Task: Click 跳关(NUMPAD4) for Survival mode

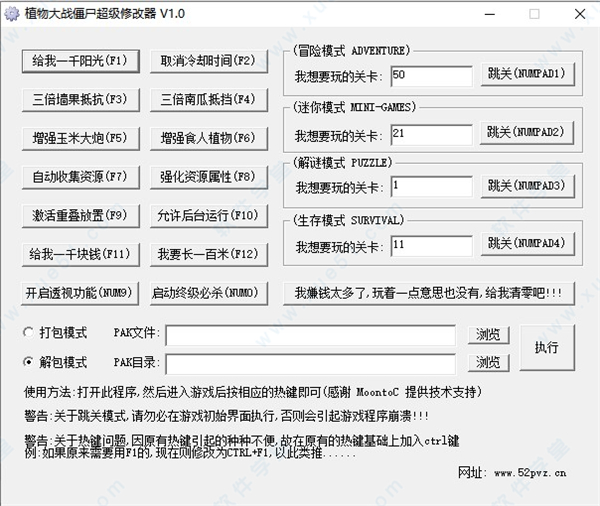Action: pos(528,243)
